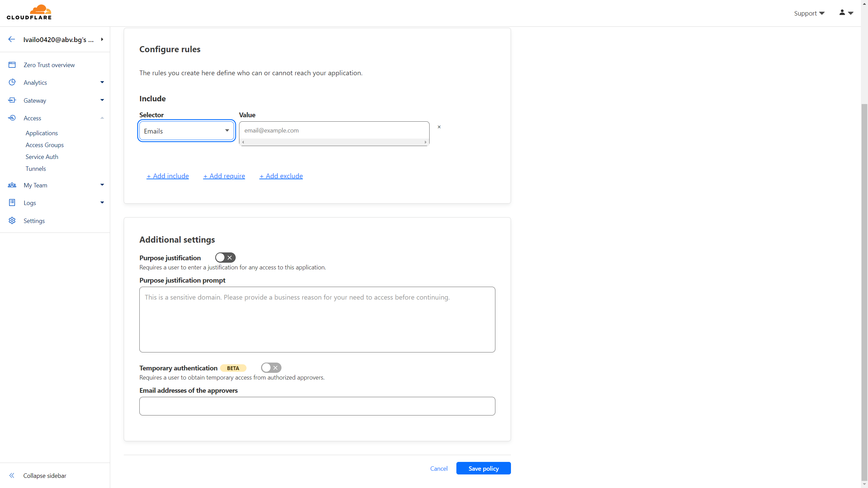
Task: Turn on Temporary authentication toggle
Action: point(271,368)
